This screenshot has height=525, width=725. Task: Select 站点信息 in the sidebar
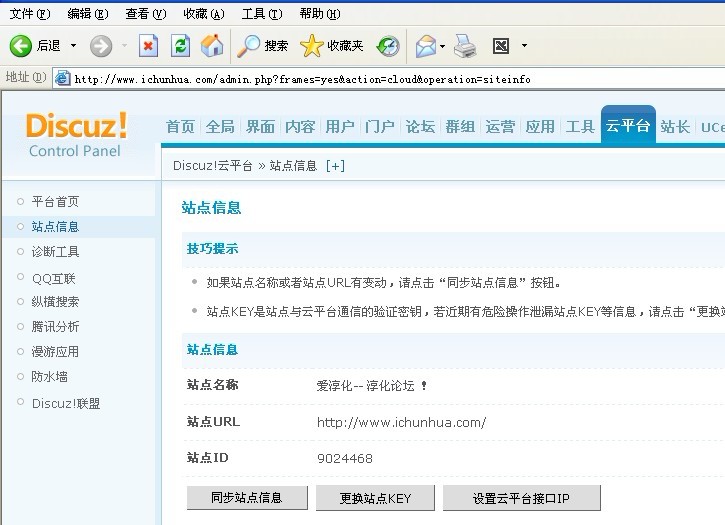[x=55, y=226]
